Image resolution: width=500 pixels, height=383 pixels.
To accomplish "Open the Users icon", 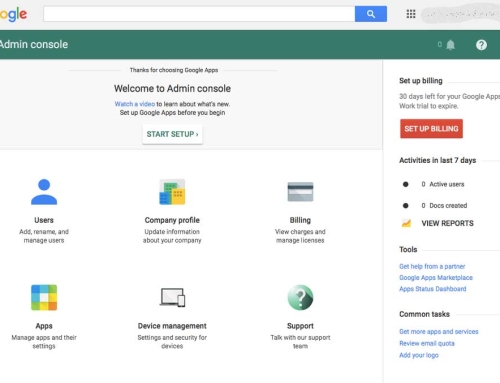I will pyautogui.click(x=44, y=192).
